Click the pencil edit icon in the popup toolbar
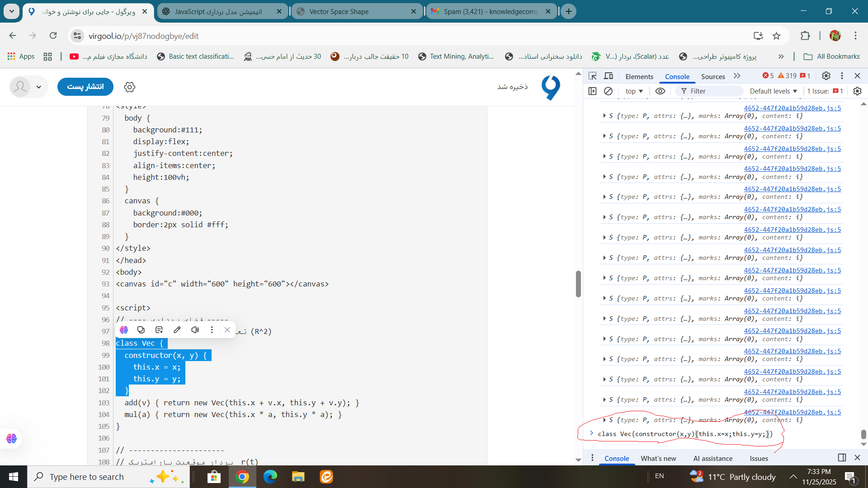Image resolution: width=868 pixels, height=488 pixels. click(177, 330)
